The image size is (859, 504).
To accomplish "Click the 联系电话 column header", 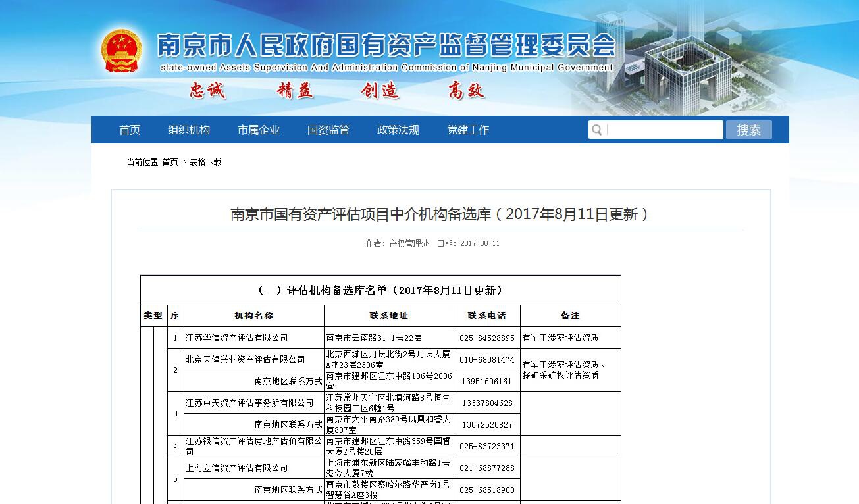I will point(487,316).
